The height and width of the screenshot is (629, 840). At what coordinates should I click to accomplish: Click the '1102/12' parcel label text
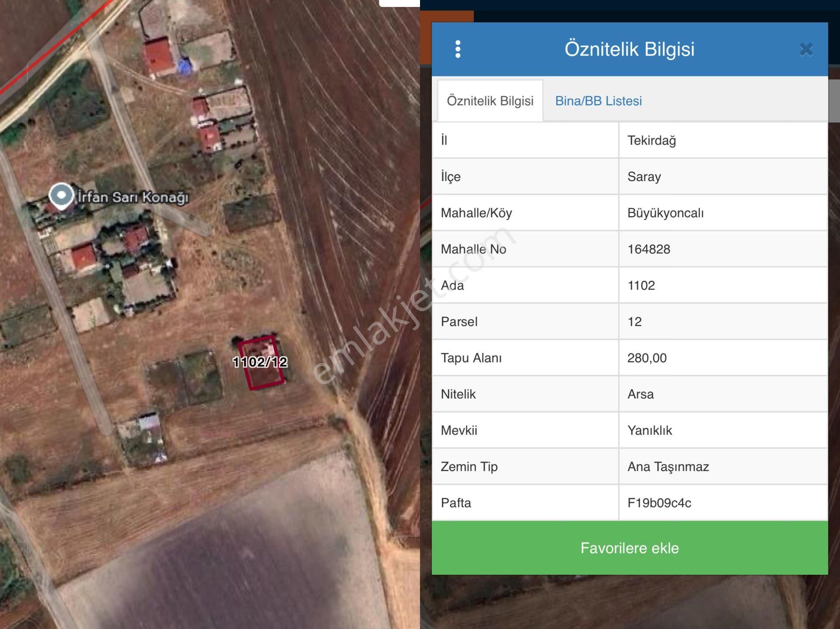(260, 362)
